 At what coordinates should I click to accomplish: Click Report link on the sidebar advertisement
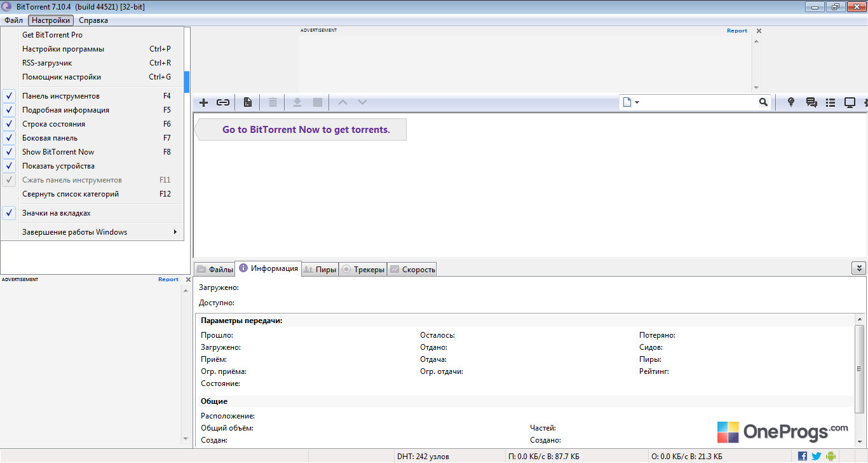pos(168,279)
